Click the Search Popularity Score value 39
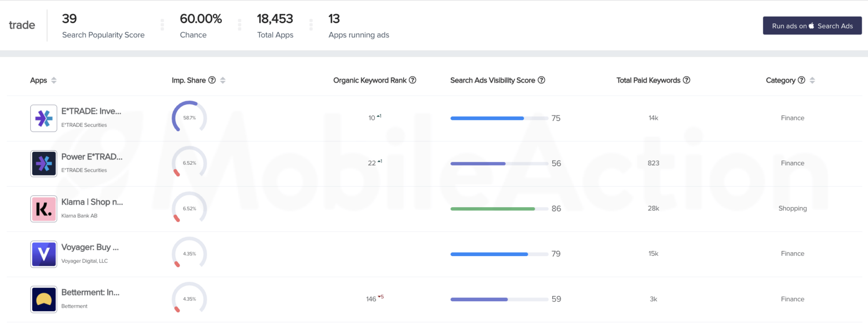Image resolution: width=868 pixels, height=323 pixels. [x=70, y=19]
